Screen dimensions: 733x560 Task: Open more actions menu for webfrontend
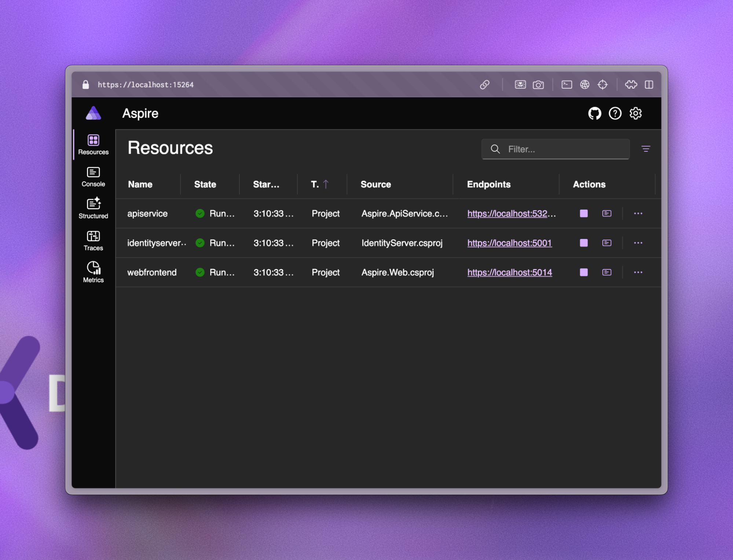pyautogui.click(x=638, y=272)
